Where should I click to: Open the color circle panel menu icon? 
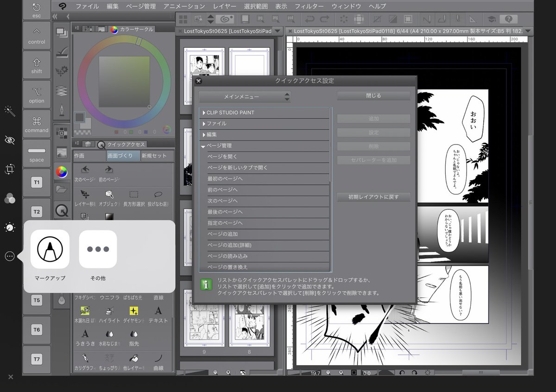77,29
